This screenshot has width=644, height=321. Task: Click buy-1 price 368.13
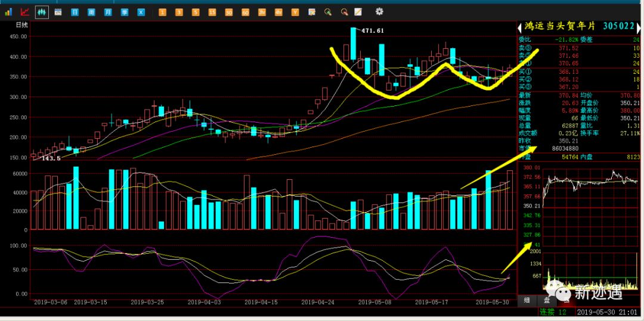569,71
